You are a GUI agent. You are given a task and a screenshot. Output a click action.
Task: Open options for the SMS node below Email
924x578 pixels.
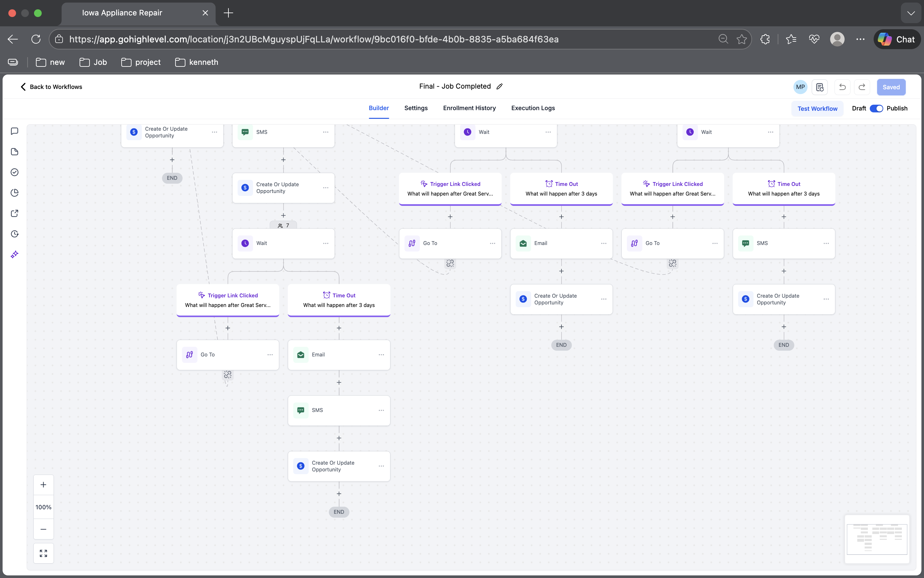pyautogui.click(x=381, y=410)
